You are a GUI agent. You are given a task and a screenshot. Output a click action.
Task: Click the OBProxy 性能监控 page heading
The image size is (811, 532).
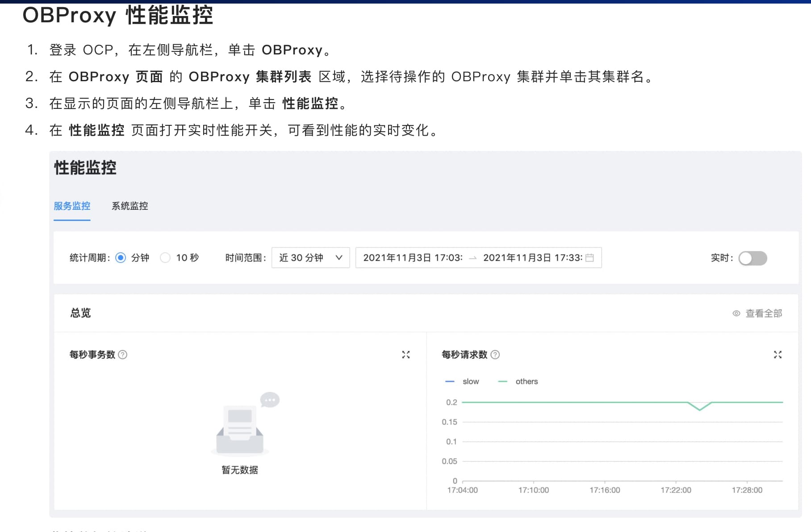118,15
